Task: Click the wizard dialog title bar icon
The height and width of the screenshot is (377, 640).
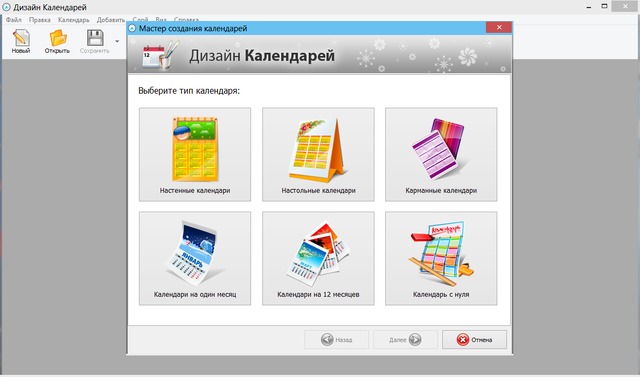Action: pyautogui.click(x=132, y=29)
